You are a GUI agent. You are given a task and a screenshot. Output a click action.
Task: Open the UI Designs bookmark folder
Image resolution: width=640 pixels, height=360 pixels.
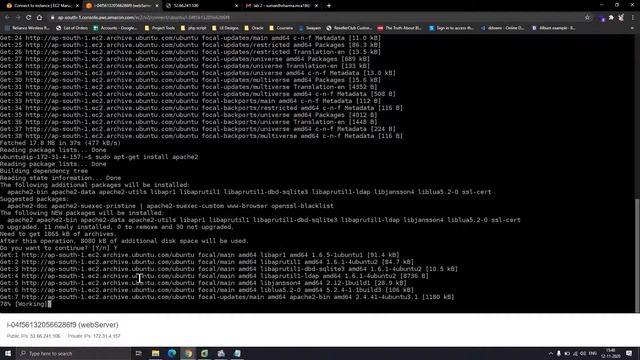tap(225, 28)
